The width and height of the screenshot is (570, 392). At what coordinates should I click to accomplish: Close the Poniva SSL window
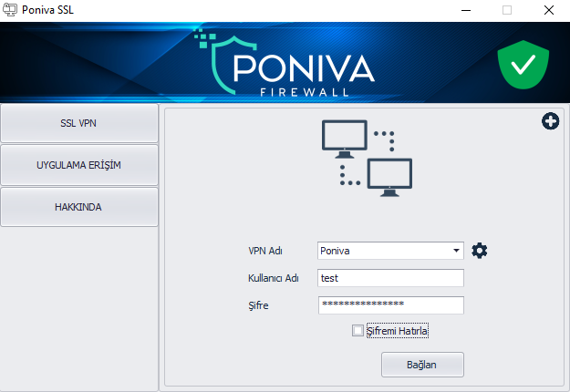coord(549,10)
